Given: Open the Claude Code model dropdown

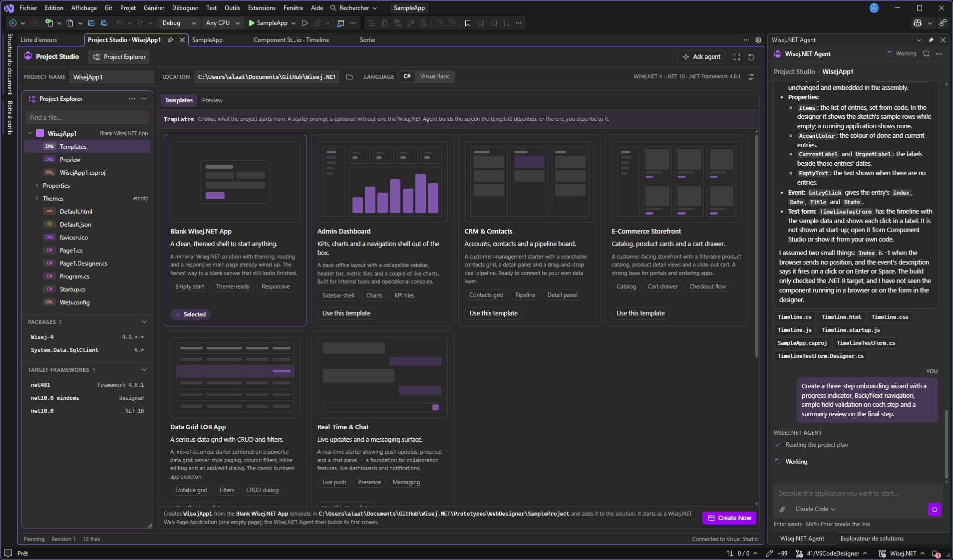Looking at the screenshot, I should click(x=815, y=509).
